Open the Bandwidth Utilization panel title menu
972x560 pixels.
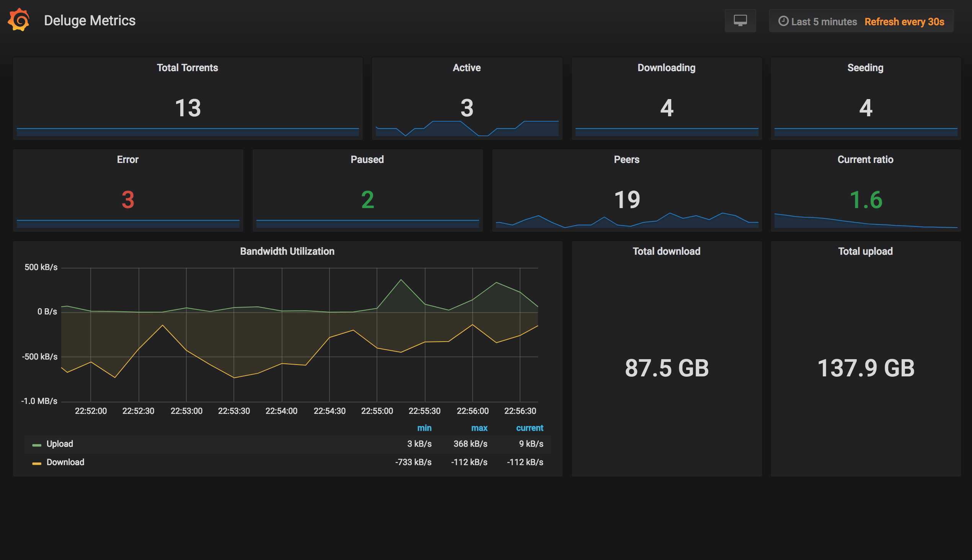287,251
